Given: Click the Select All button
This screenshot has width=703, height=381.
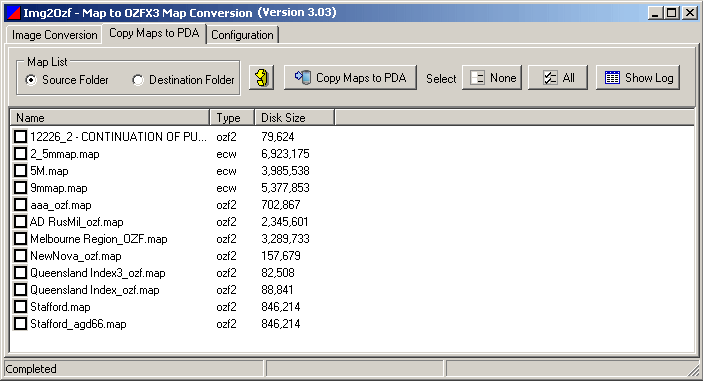Looking at the screenshot, I should point(558,78).
